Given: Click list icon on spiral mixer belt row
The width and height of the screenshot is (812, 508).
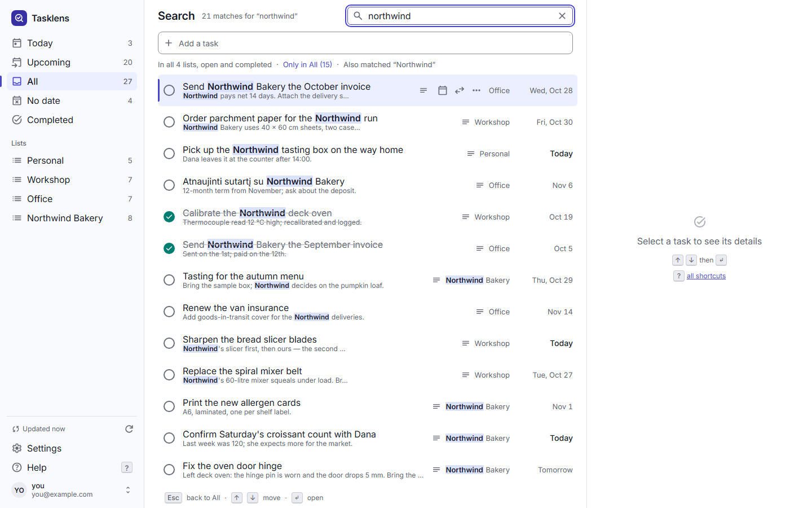Looking at the screenshot, I should point(466,375).
